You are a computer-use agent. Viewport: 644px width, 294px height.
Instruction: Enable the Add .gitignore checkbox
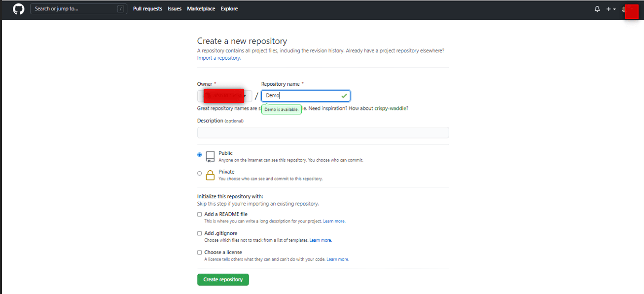(199, 233)
